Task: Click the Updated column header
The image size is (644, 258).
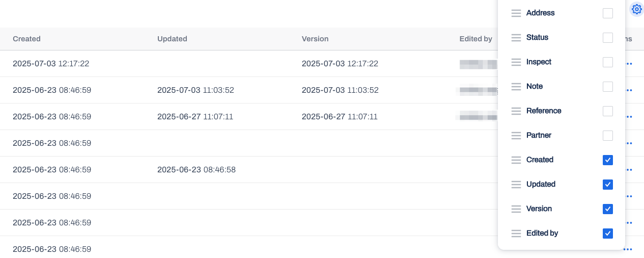Action: click(x=172, y=39)
